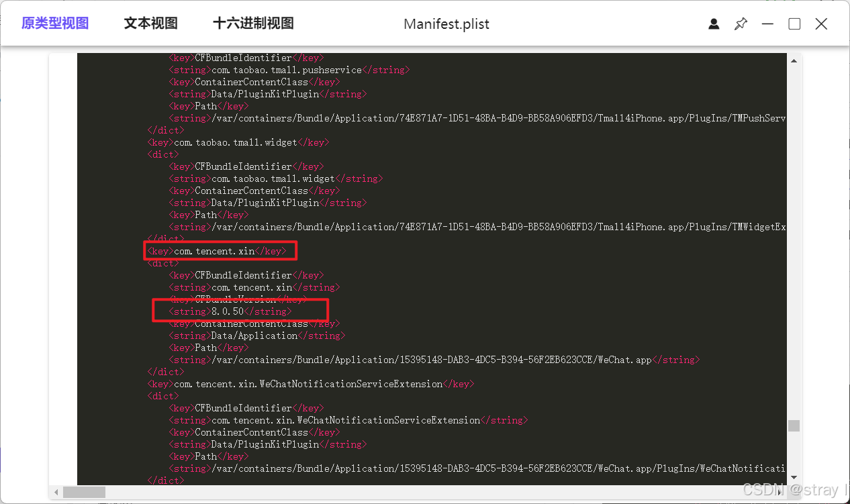
Task: Click the horizontal scrollbar thumb
Action: point(85,493)
